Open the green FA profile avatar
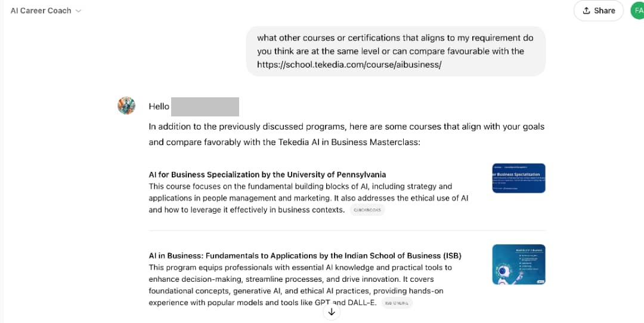Viewport: 644px width, 323px height. (x=637, y=11)
